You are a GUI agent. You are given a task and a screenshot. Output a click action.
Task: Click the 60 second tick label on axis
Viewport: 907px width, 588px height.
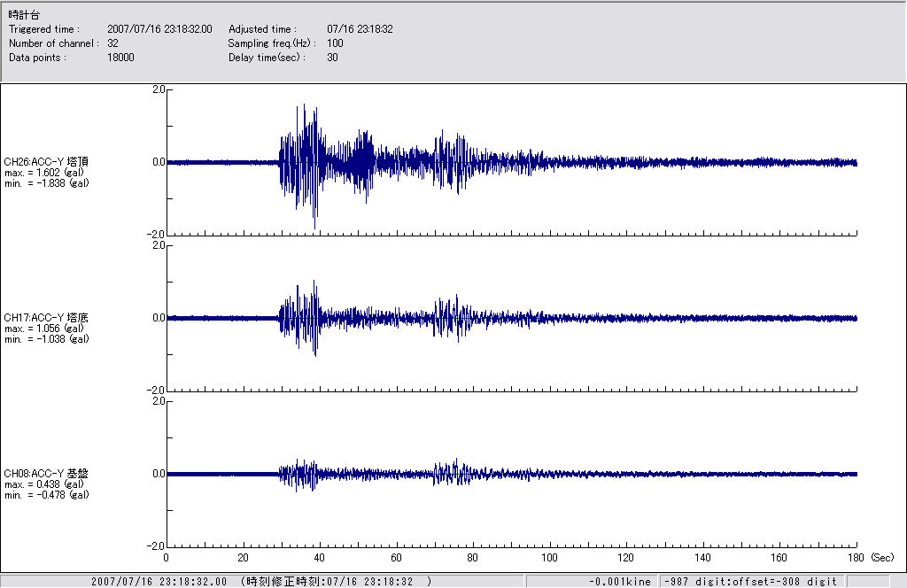point(396,558)
